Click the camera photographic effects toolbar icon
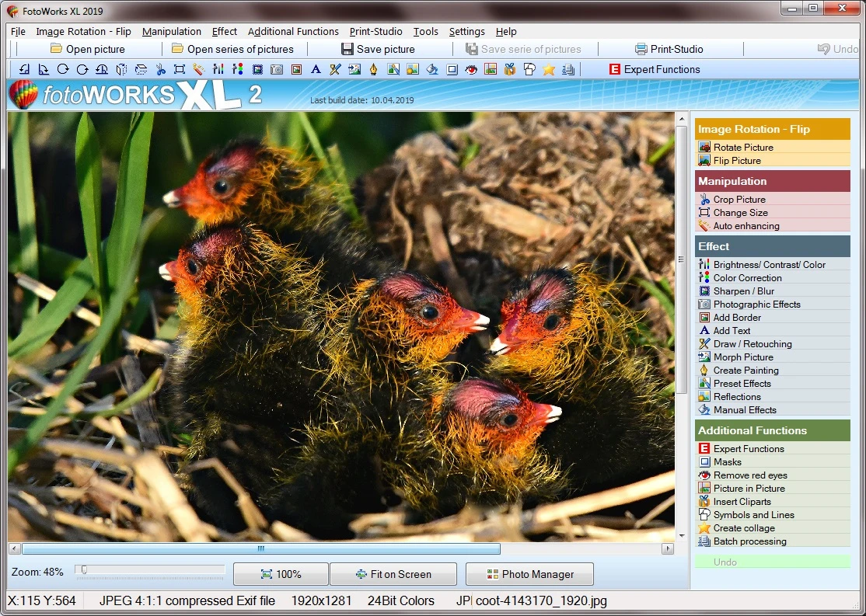The width and height of the screenshot is (866, 616). 277,69
